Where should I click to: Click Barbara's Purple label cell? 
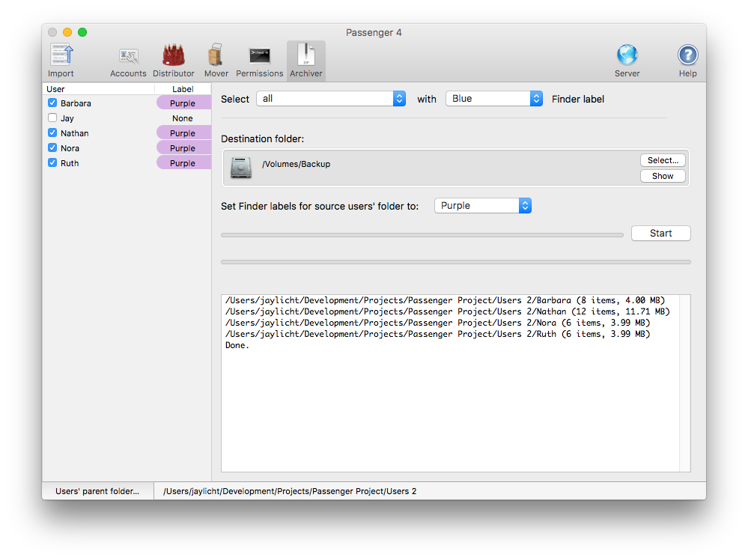pos(183,103)
